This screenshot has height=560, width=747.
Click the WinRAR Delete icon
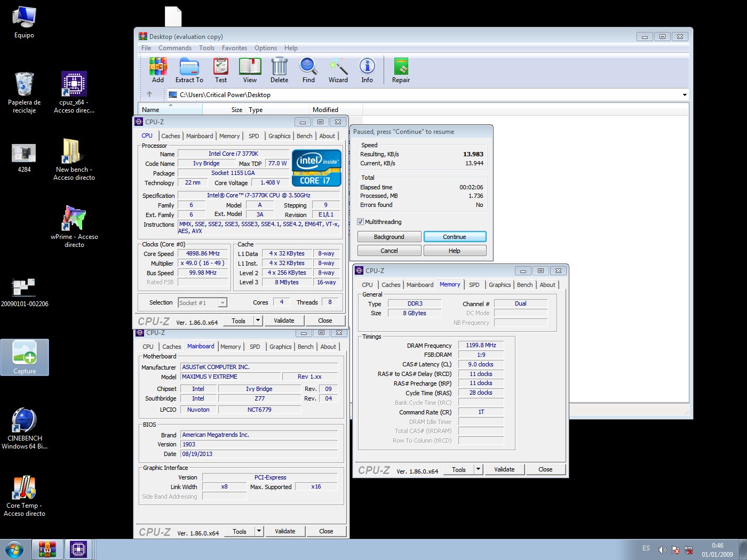coord(279,70)
